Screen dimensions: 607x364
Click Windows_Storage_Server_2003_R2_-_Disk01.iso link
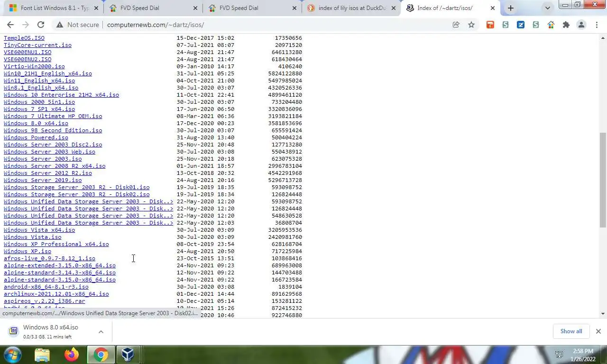pyautogui.click(x=77, y=187)
